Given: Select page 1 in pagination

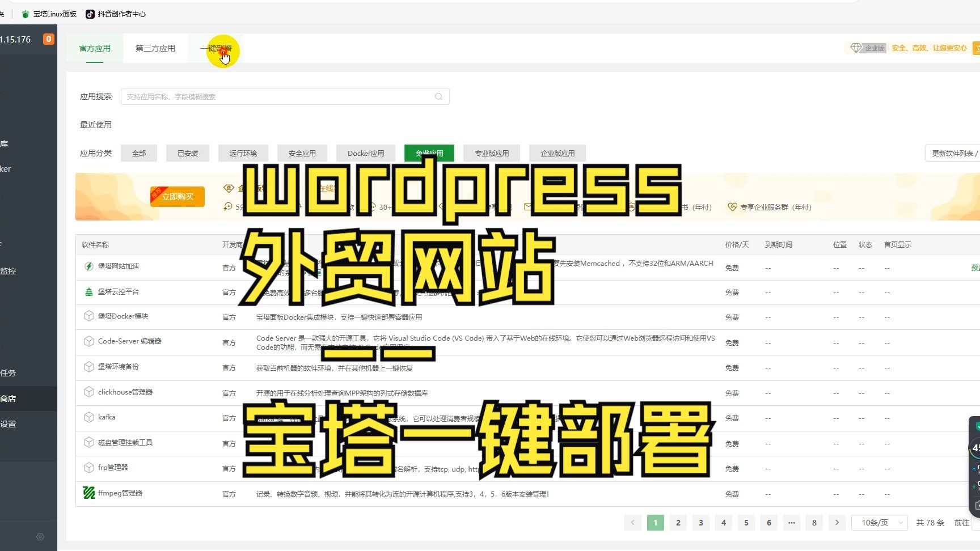Looking at the screenshot, I should tap(656, 523).
